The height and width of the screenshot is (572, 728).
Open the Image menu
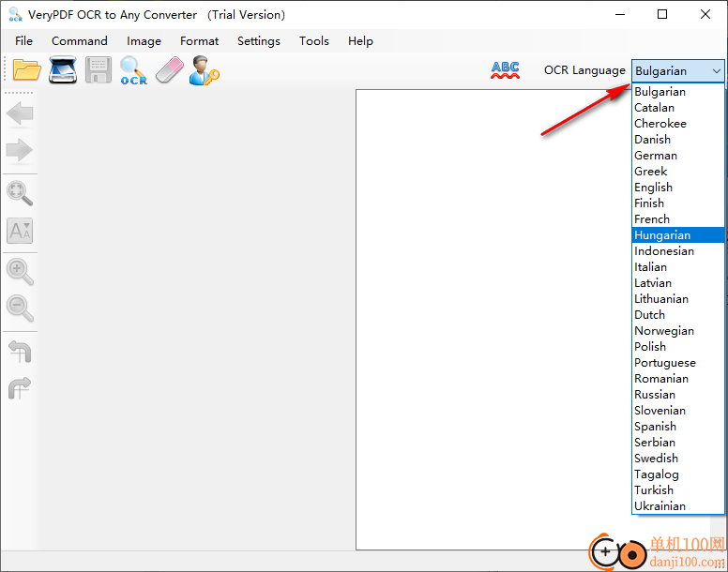click(144, 41)
